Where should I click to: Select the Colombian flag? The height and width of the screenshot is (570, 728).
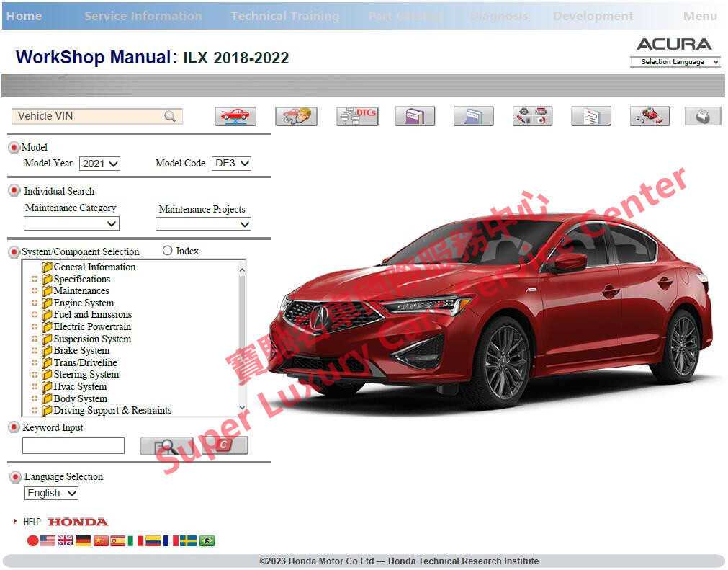(x=153, y=540)
